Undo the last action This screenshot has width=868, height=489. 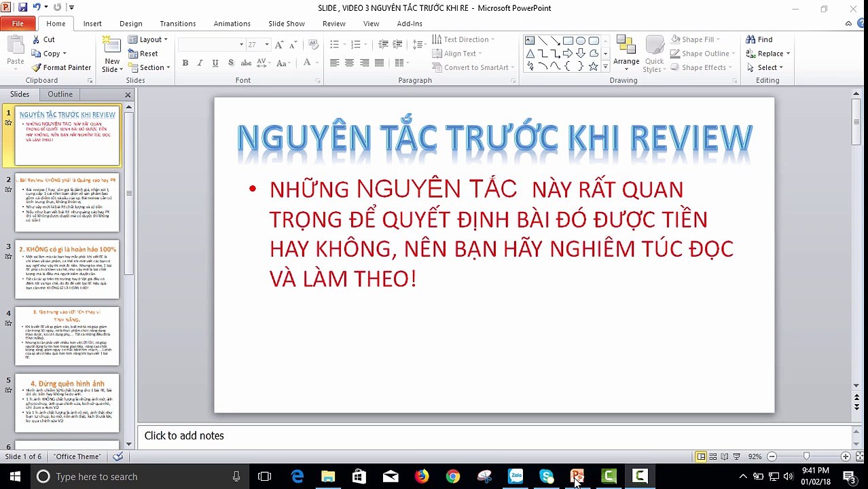point(37,7)
